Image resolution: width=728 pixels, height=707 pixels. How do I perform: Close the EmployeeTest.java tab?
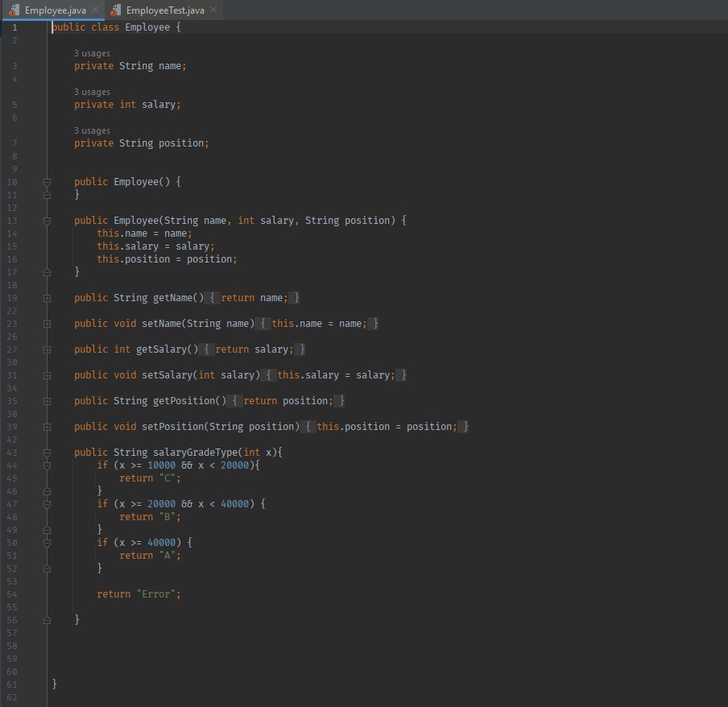point(213,10)
